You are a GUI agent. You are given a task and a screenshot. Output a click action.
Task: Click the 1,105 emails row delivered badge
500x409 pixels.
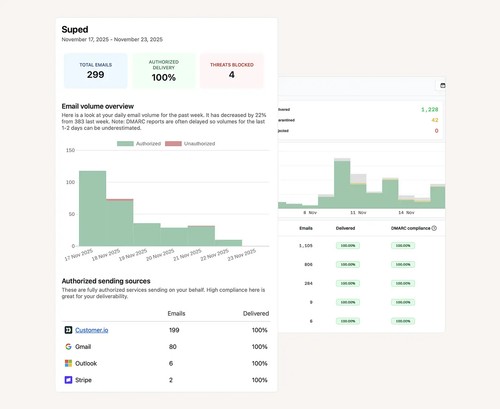(x=348, y=246)
